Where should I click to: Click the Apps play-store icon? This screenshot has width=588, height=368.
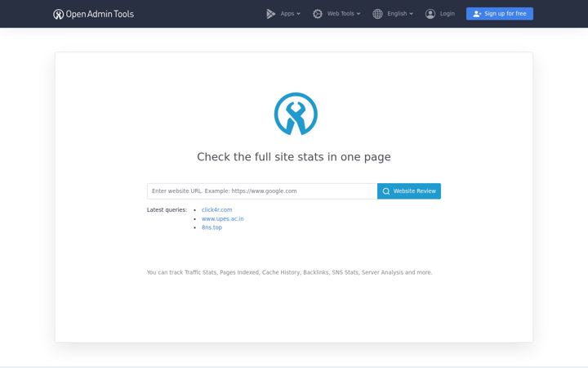[x=270, y=14]
